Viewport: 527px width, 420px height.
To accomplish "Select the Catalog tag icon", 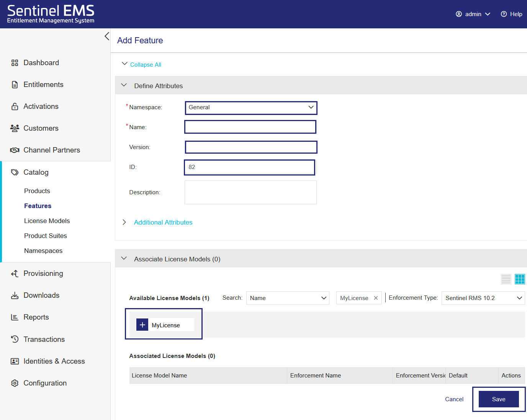I will click(x=15, y=172).
